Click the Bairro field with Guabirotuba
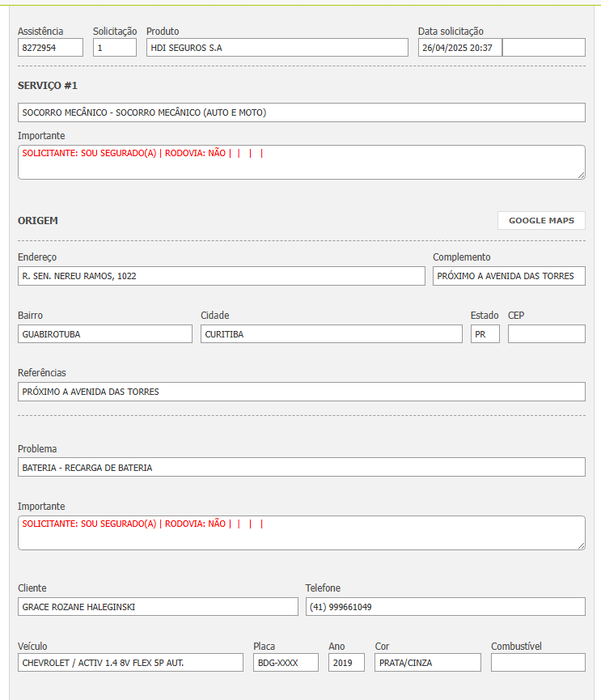Viewport: 601px width, 700px height. [x=105, y=334]
